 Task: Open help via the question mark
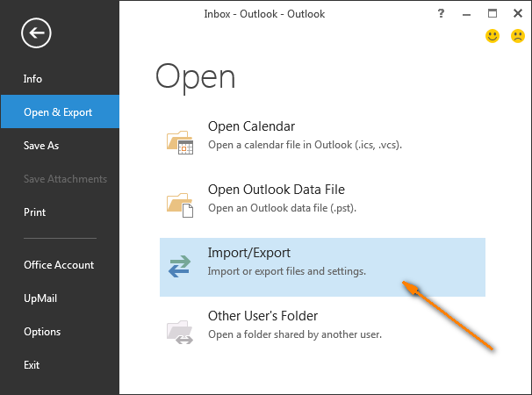point(441,13)
